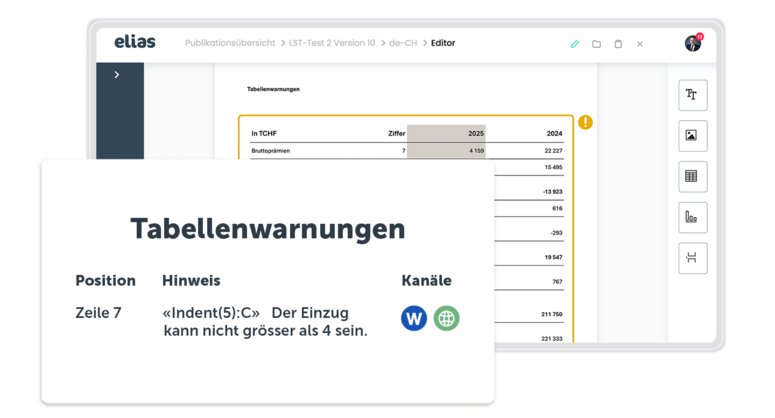
Task: Select the de-CH breadcrumb item
Action: [403, 44]
